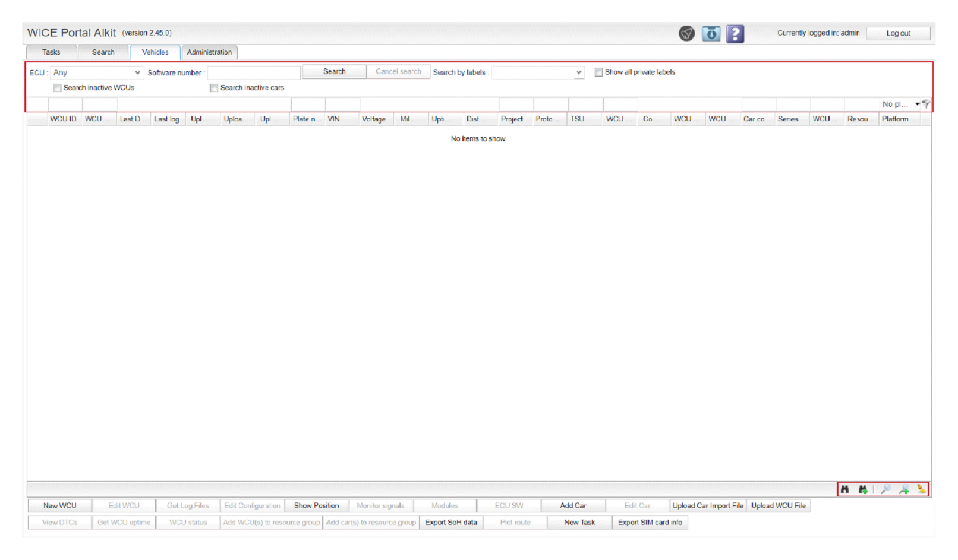Viewport: 958px width, 560px height.
Task: Enable Search inactive WCUs checkbox
Action: pyautogui.click(x=58, y=88)
